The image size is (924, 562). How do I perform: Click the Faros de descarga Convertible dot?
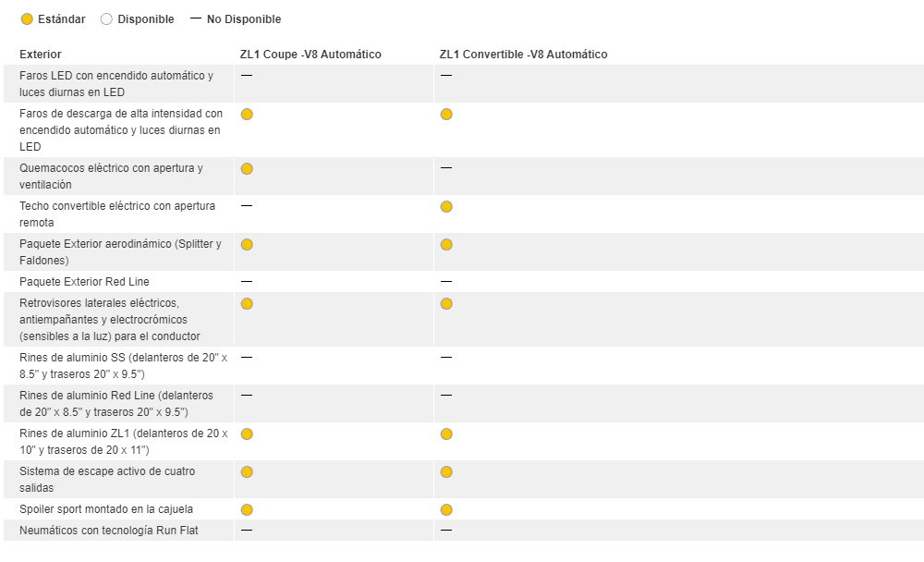446,115
